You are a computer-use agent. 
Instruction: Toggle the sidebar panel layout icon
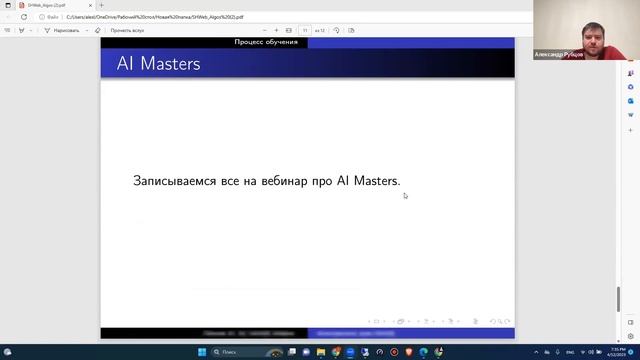pyautogui.click(x=631, y=322)
